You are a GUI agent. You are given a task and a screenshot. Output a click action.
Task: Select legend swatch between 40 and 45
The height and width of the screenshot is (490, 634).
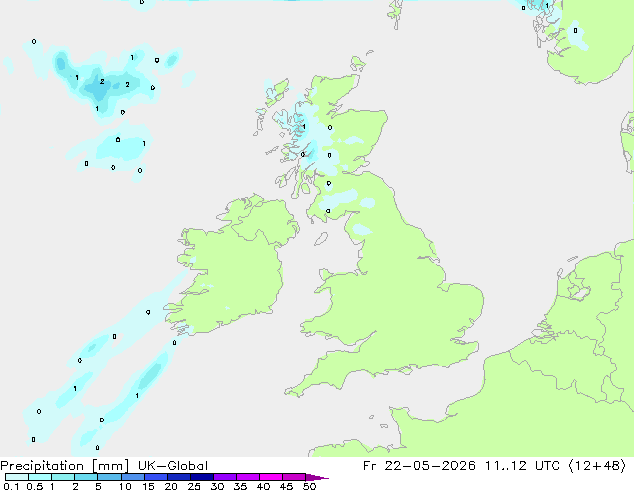(271, 477)
